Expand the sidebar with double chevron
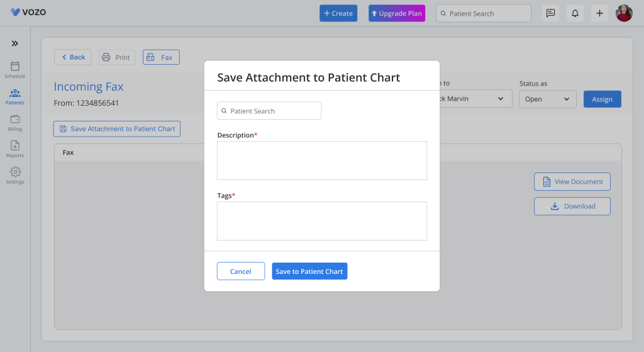 [x=14, y=43]
